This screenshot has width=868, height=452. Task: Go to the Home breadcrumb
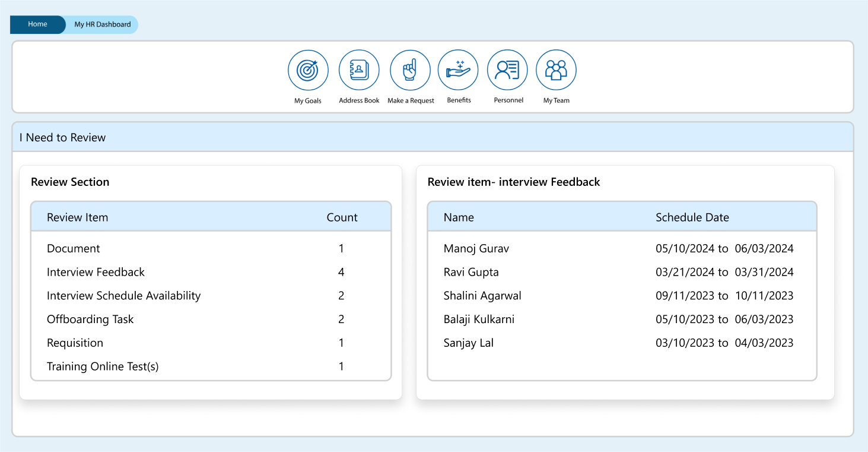point(37,24)
